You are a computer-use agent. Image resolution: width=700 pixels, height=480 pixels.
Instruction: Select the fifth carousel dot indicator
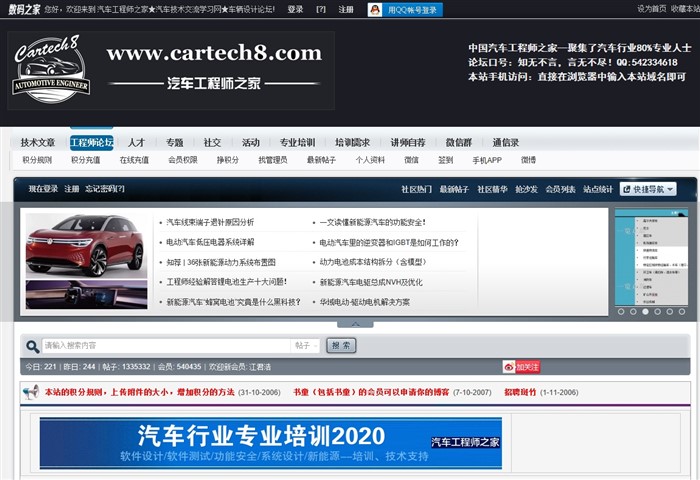click(x=670, y=312)
